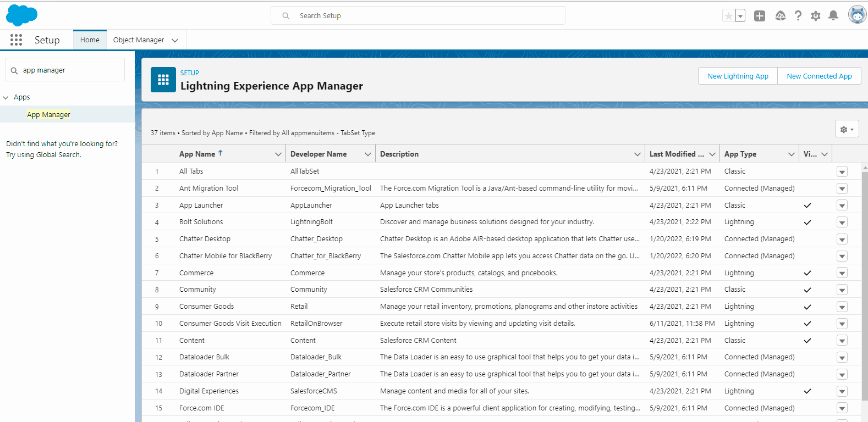Open the Last Modified column menu chevron

tap(712, 154)
